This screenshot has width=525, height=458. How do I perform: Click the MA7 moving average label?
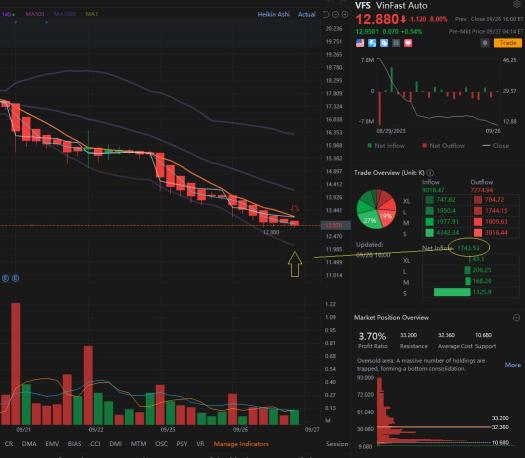coord(91,14)
